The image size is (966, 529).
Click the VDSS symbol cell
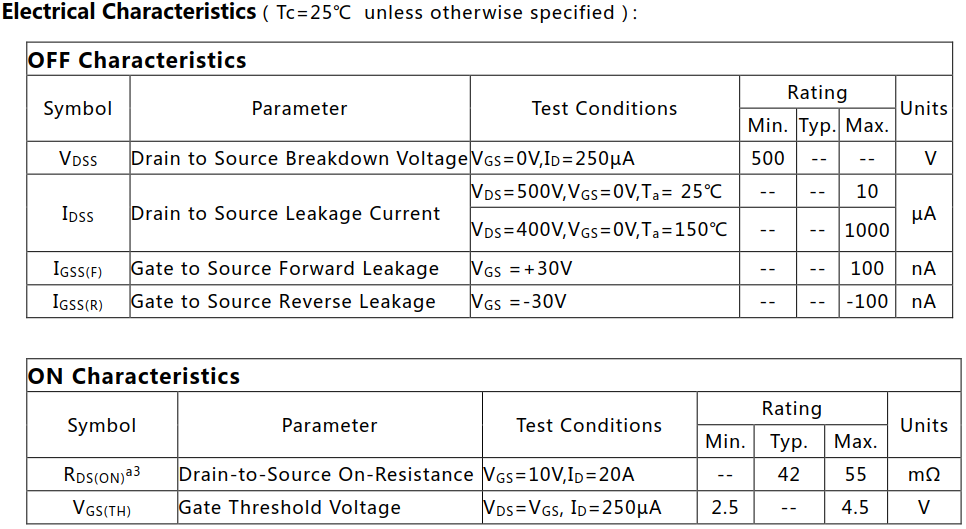(78, 158)
